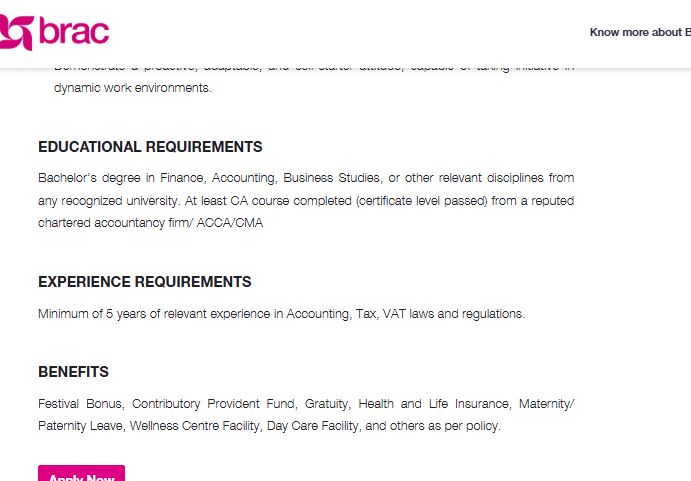691x481 pixels.
Task: Click 'VAT laws and regulations' text
Action: pos(453,314)
